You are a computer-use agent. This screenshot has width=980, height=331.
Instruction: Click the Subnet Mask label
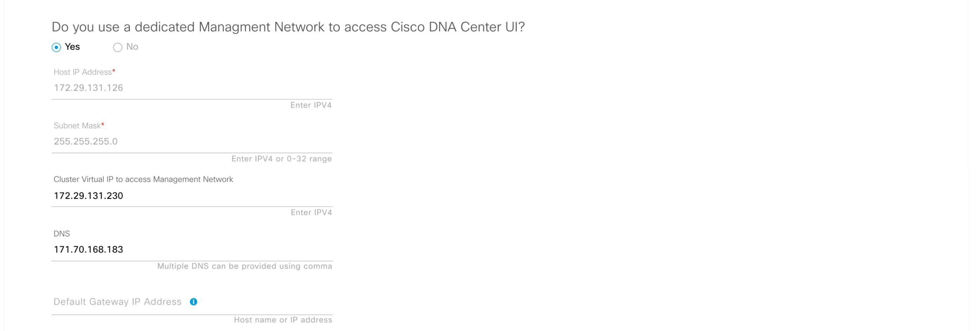(x=77, y=126)
